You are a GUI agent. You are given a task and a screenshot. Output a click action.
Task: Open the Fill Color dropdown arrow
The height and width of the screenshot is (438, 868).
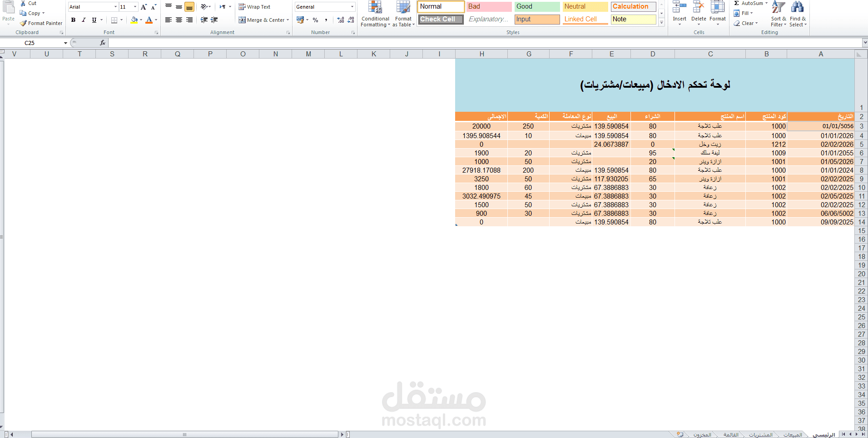click(141, 20)
